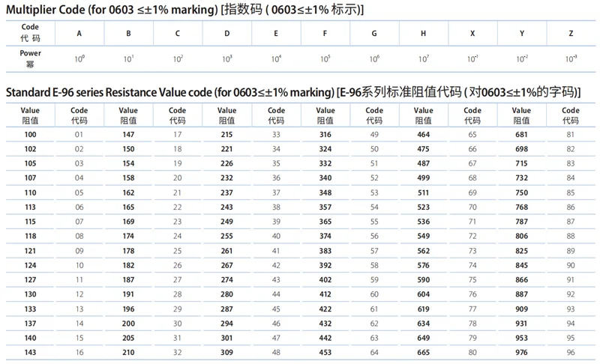Screen dimensions: 600x364
Task: Select resistance value 453 cell
Action: point(325,353)
